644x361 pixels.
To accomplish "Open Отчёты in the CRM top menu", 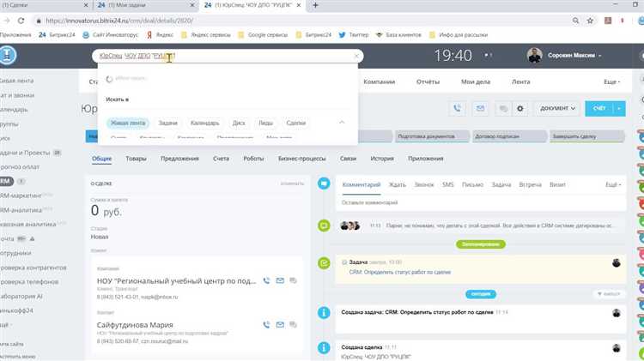I will click(428, 82).
